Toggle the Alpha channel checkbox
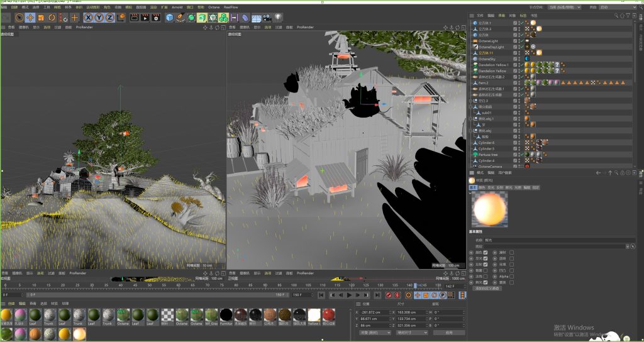 (512, 277)
